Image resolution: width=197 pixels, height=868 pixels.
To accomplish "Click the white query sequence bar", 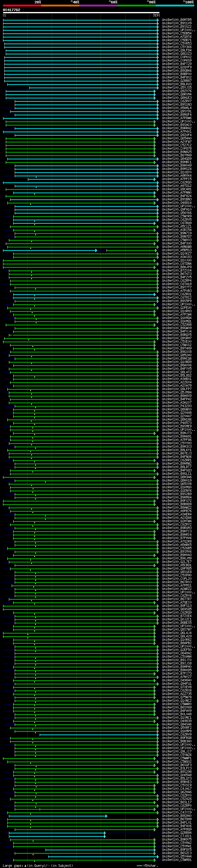I will (81, 12).
